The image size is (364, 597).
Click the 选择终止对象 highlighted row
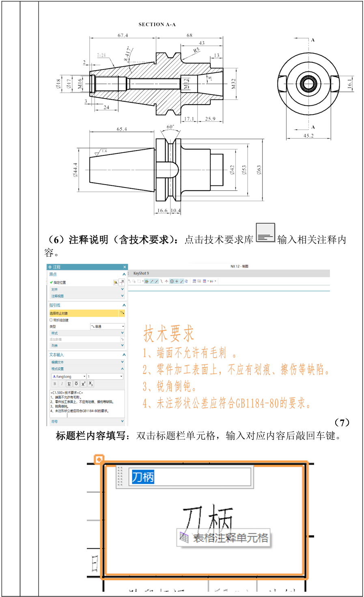[x=84, y=313]
